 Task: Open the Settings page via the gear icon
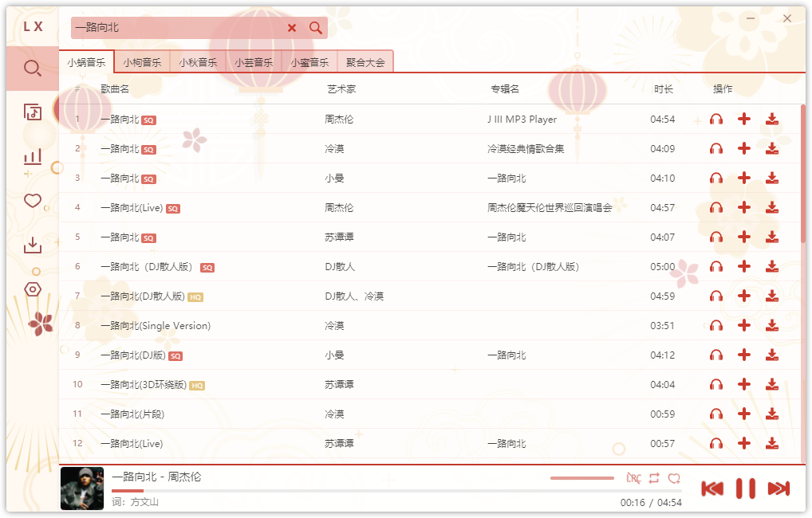coord(32,288)
